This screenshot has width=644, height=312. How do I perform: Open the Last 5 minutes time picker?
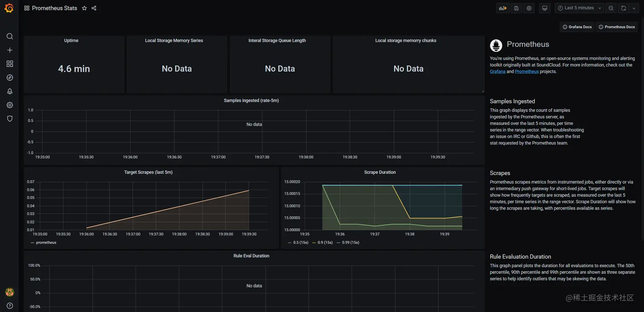coord(579,8)
